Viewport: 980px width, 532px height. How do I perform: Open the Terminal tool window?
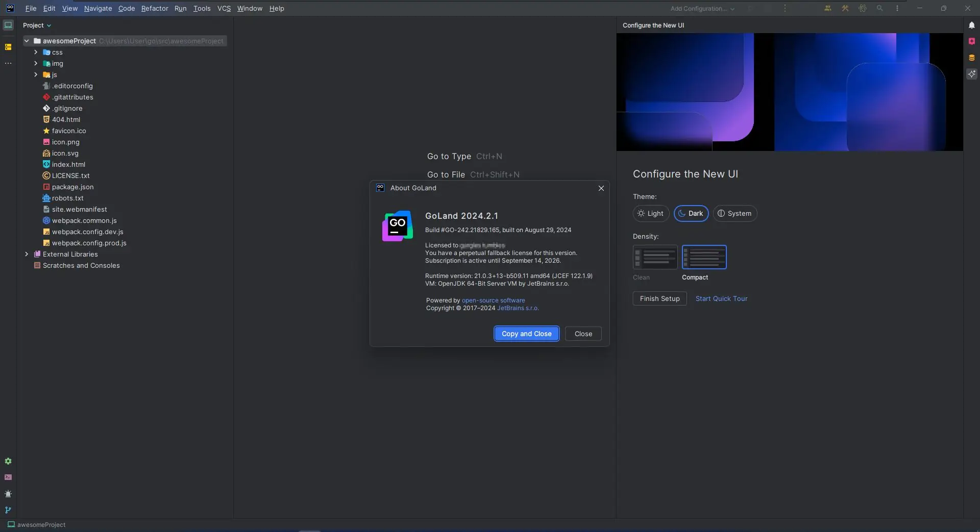8,477
